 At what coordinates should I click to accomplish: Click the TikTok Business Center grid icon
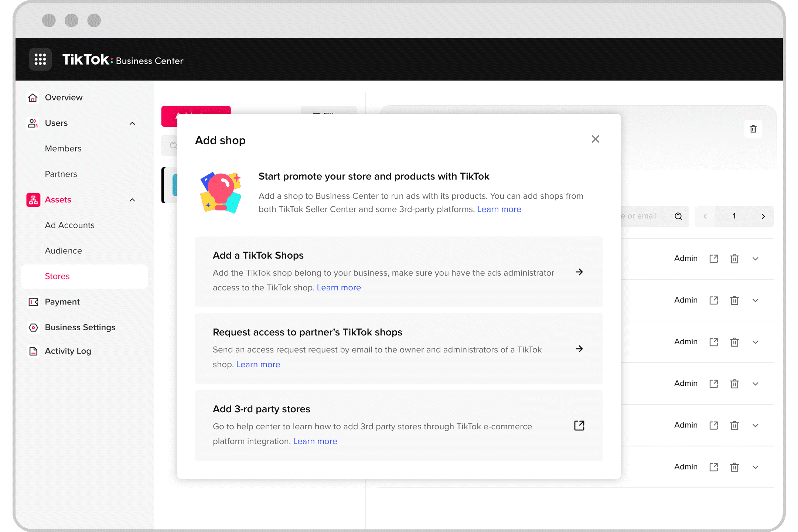pos(40,60)
